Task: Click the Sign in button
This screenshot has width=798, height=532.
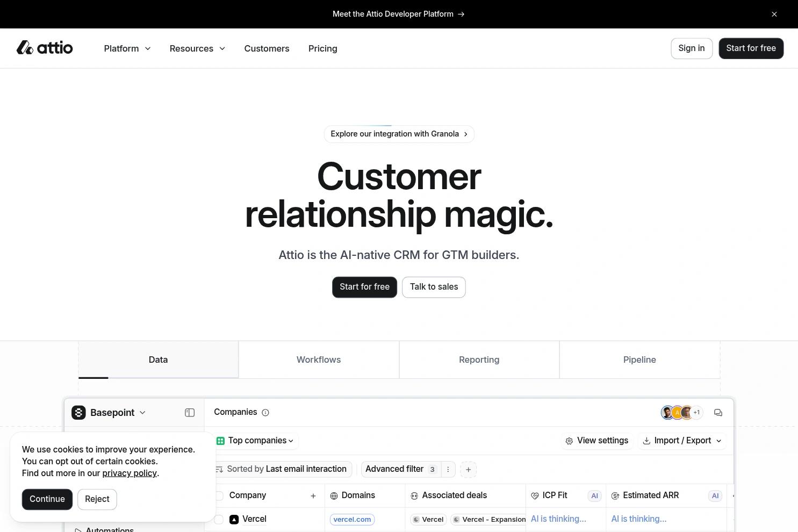Action: point(692,48)
